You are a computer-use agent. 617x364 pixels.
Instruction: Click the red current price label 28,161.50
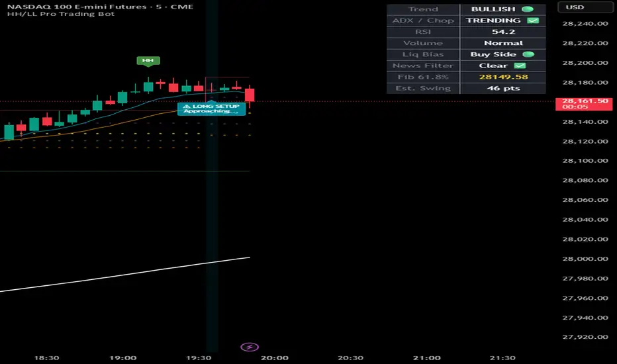584,104
